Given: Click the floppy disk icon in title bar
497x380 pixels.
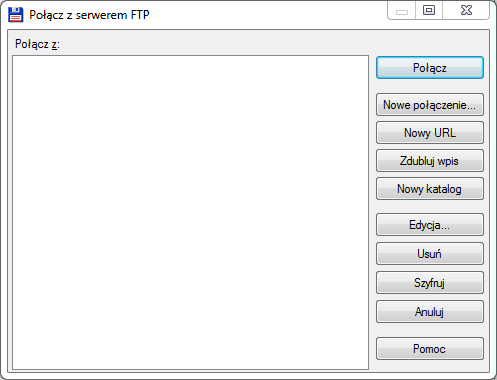Looking at the screenshot, I should pos(15,15).
